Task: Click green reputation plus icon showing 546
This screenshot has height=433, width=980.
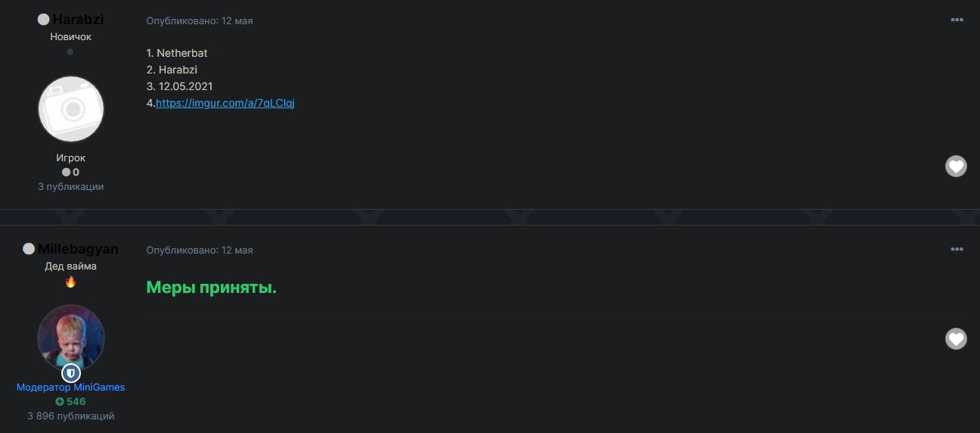Action: tap(60, 402)
